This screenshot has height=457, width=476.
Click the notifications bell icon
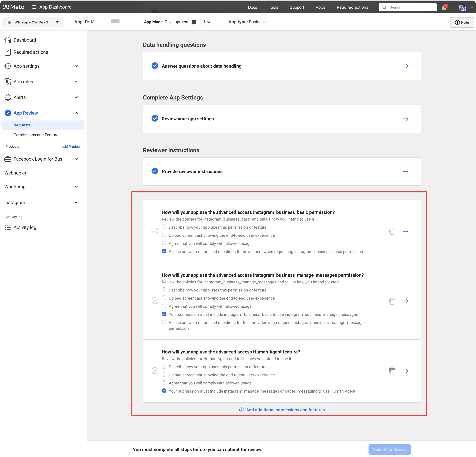[x=444, y=7]
